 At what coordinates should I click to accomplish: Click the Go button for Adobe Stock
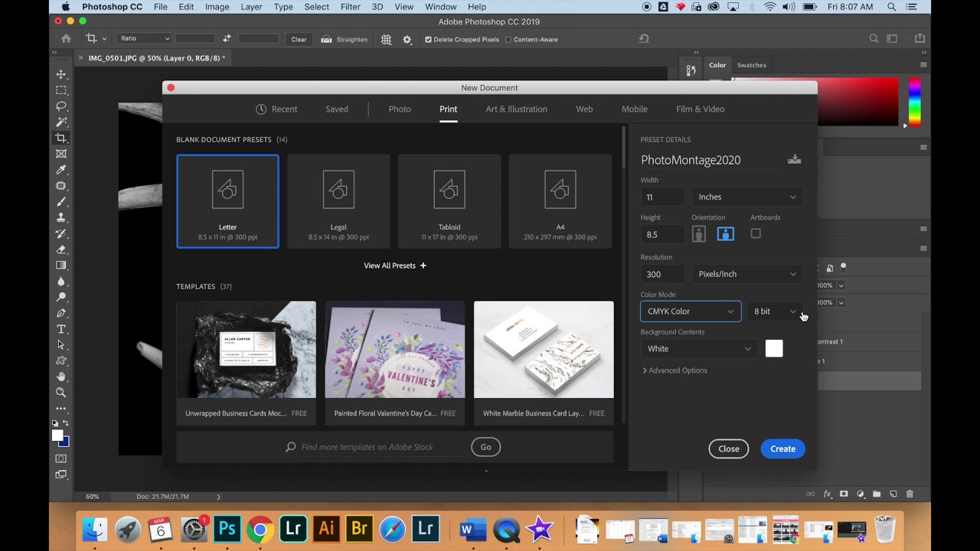pos(485,447)
